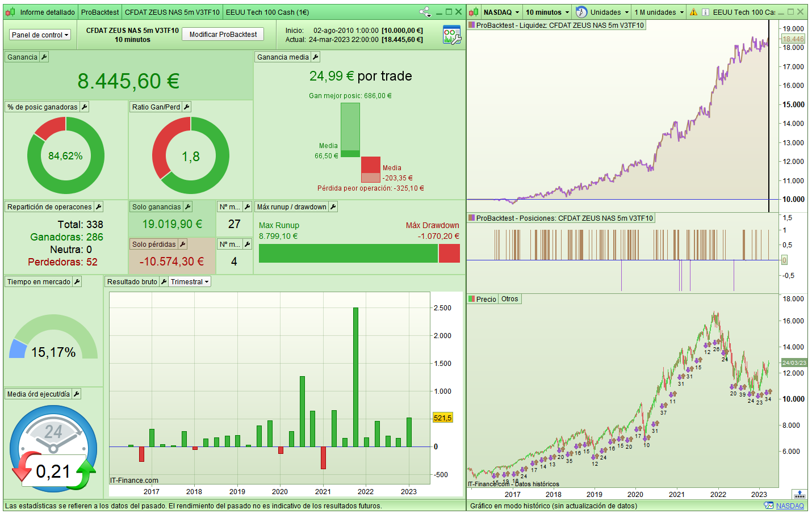
Task: Click the wrench next to Resultado bruto
Action: pos(164,281)
